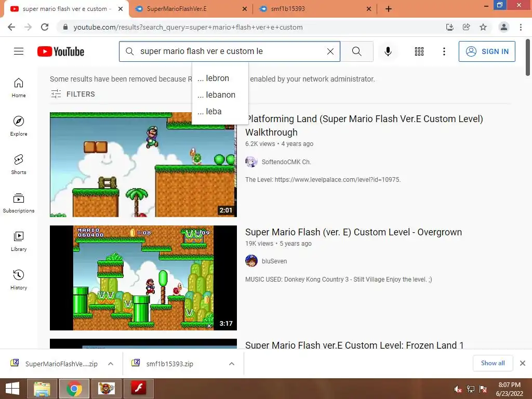Open Frozen Land 1 video title

pos(354,345)
